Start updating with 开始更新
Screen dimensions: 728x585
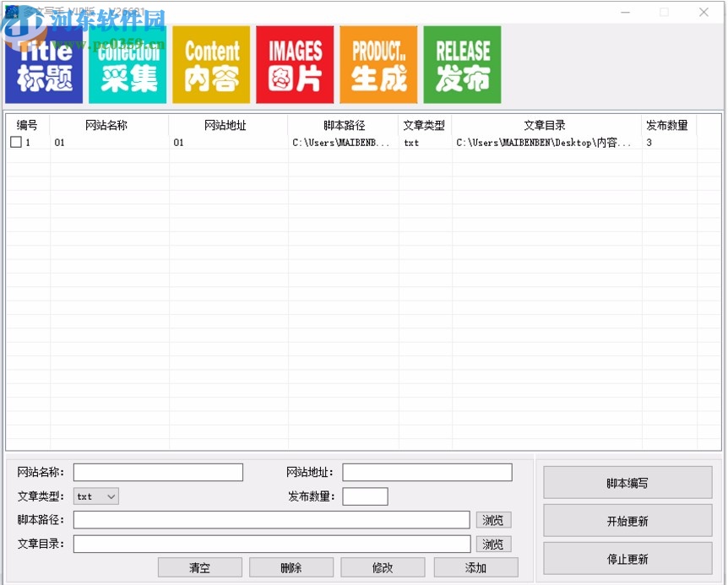[627, 521]
